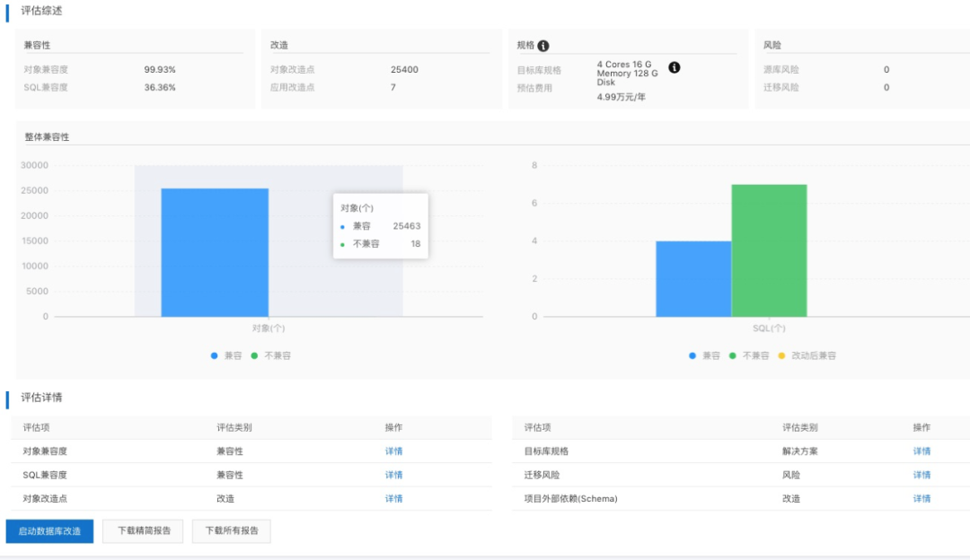The width and height of the screenshot is (970, 560).
Task: Click the blue 兼容 bar in SQL chart
Action: click(x=693, y=278)
